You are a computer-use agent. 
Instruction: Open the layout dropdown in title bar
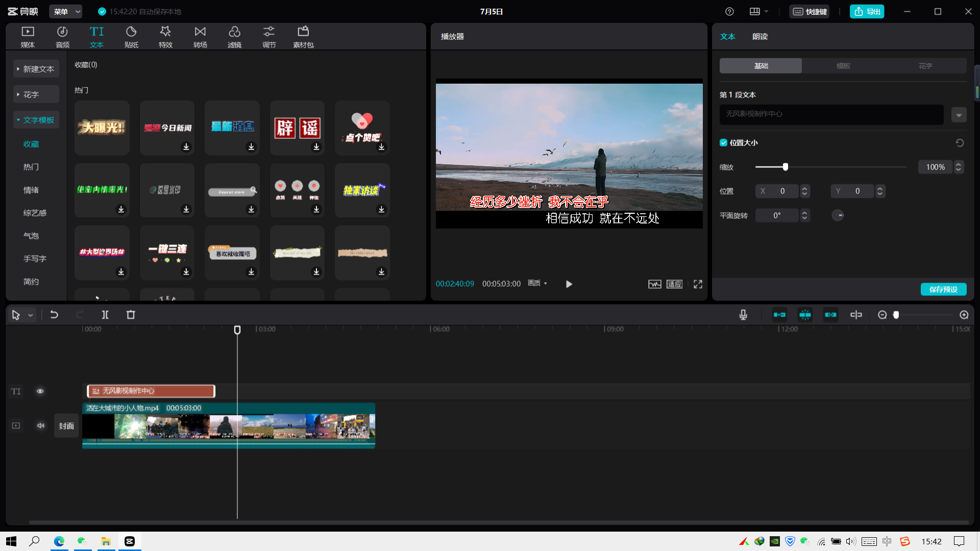(x=758, y=11)
